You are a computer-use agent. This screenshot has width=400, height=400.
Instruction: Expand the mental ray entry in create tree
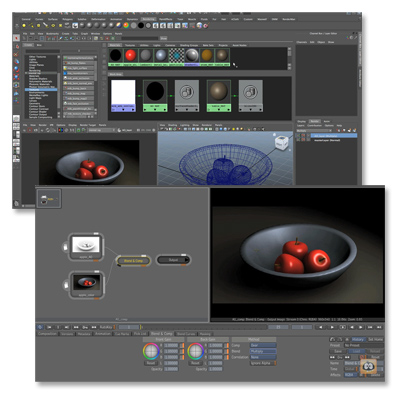point(26,73)
